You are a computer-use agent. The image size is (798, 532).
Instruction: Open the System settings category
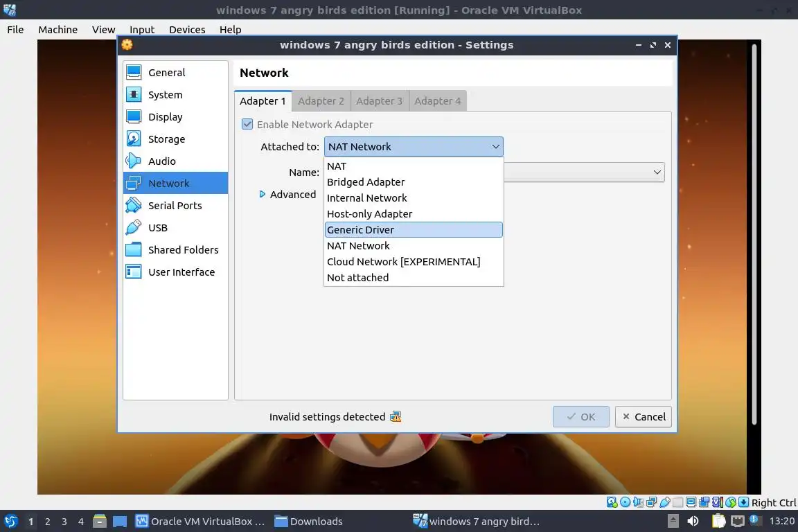[175, 95]
